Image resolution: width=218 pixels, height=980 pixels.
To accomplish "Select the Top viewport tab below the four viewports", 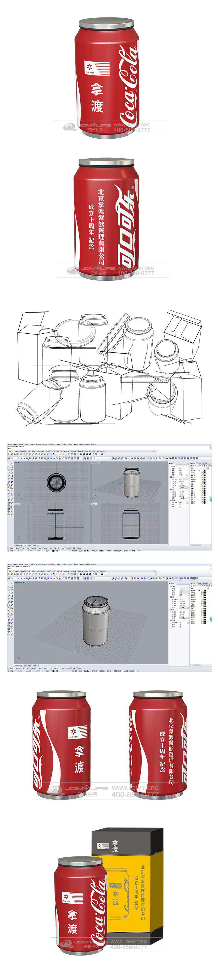I will pos(25,545).
